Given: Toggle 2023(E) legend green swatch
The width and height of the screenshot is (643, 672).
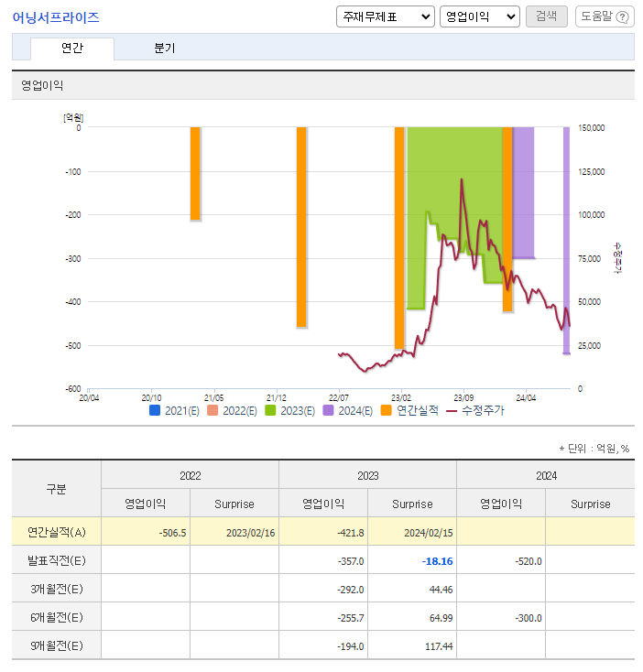Looking at the screenshot, I should coord(270,410).
